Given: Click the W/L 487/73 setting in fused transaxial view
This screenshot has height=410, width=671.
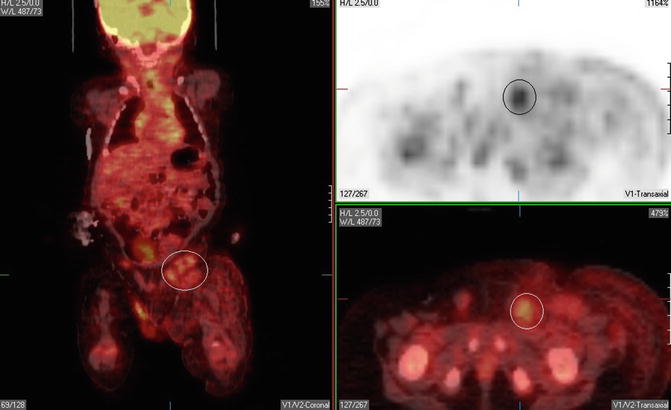Looking at the screenshot, I should [362, 222].
